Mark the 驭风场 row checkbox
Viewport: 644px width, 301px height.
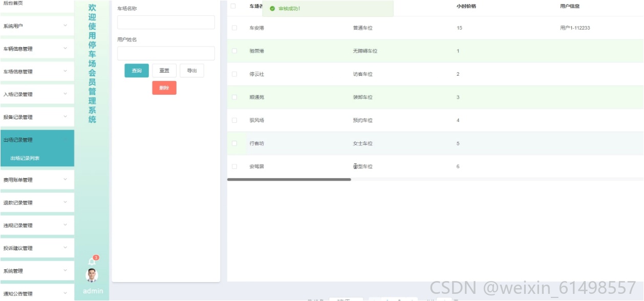click(234, 120)
